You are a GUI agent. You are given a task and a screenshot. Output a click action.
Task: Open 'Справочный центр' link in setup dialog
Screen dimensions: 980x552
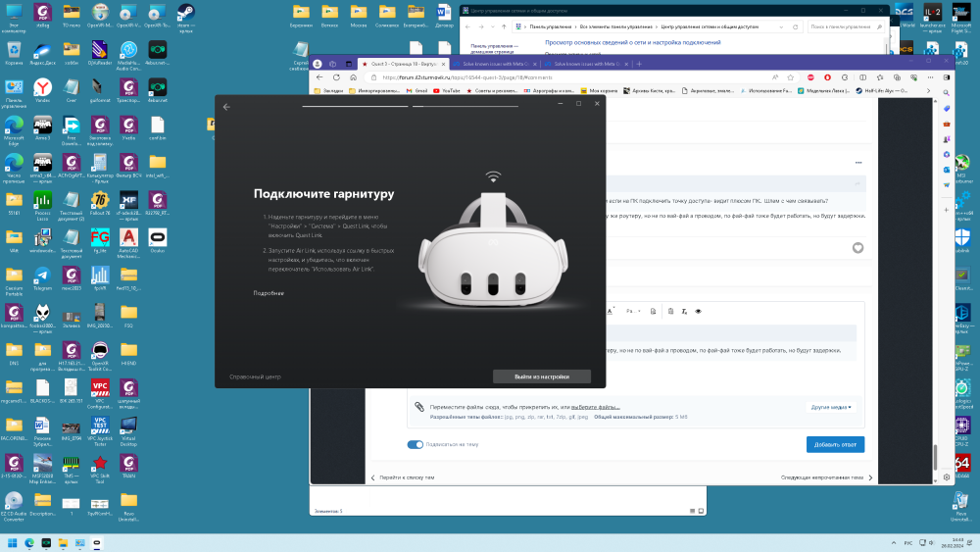255,376
